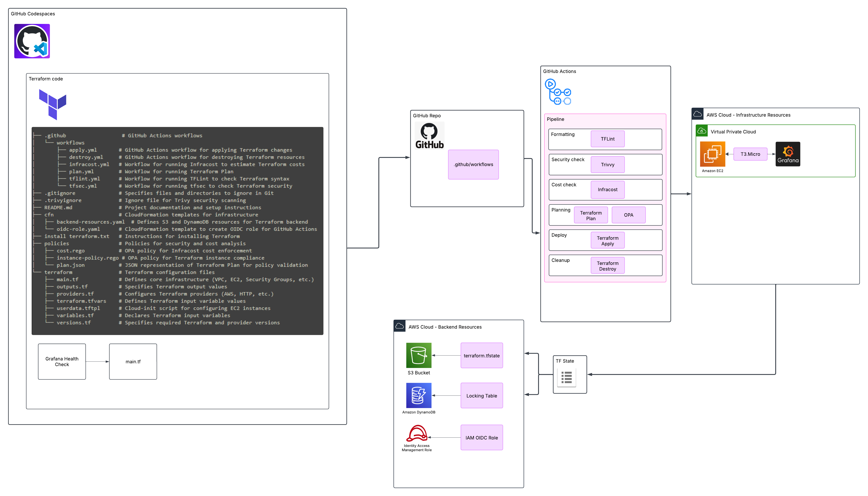The image size is (868, 496).
Task: Click the TF State list icon
Action: pyautogui.click(x=566, y=377)
